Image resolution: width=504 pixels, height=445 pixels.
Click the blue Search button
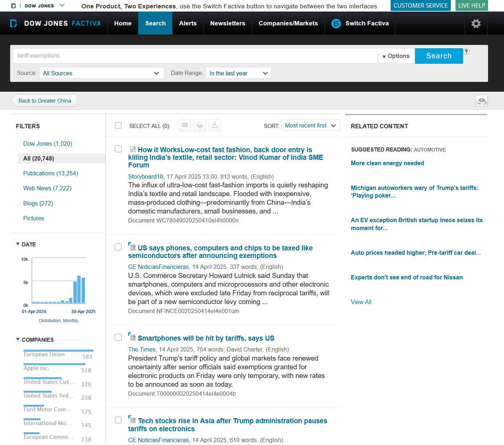click(x=439, y=56)
